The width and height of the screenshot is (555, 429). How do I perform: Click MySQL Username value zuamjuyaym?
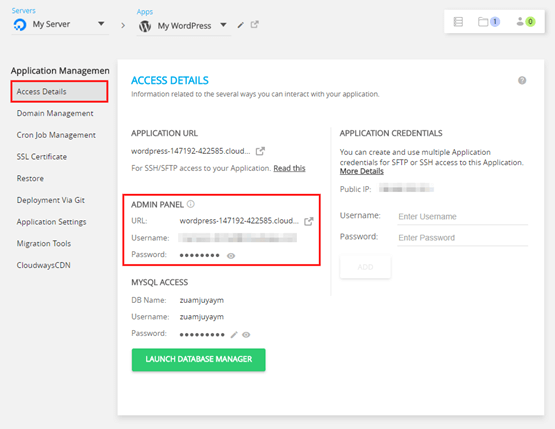pyautogui.click(x=201, y=317)
